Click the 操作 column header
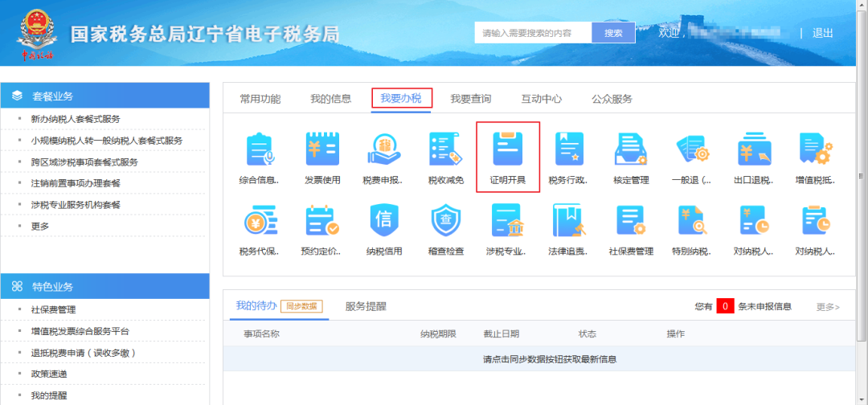Viewport: 868px width, 405px height. [676, 333]
